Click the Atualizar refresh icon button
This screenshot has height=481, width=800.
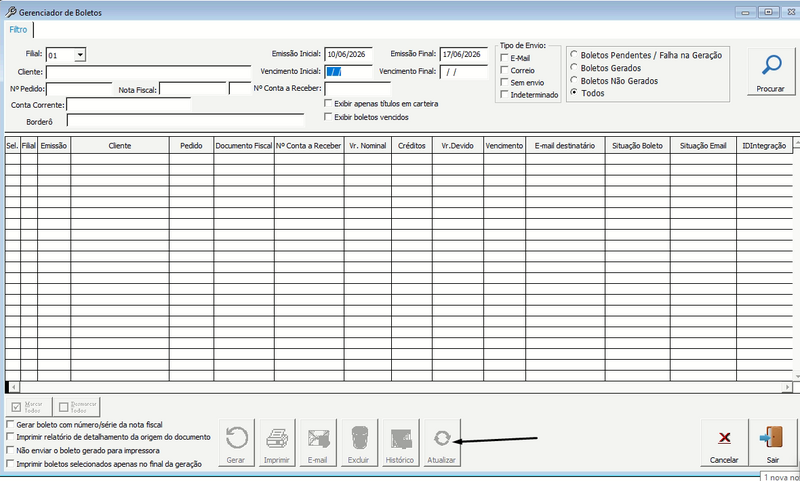click(x=441, y=443)
